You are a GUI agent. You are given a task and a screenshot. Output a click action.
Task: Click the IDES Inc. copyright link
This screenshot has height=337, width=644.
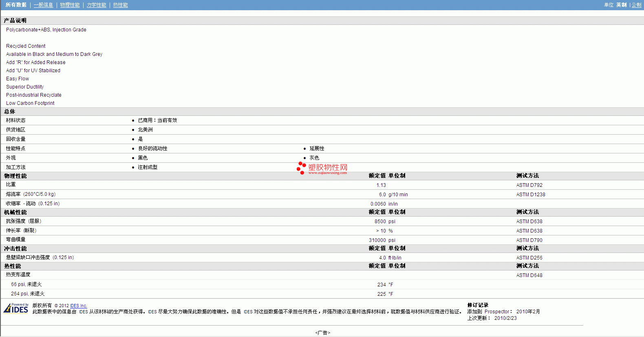(79, 306)
